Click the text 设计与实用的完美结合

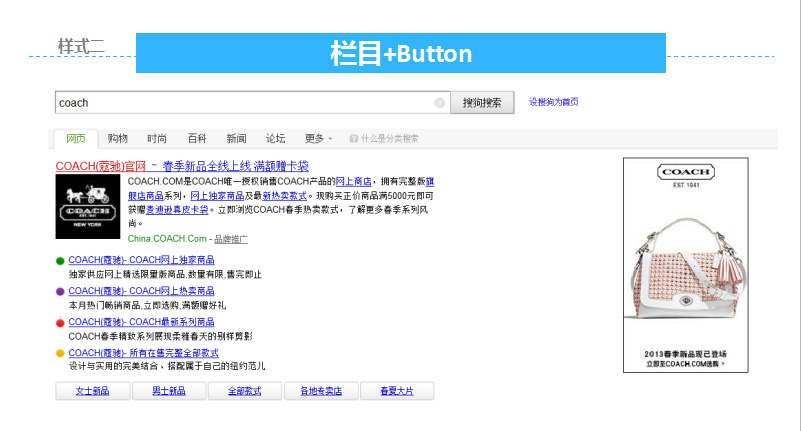click(x=111, y=366)
